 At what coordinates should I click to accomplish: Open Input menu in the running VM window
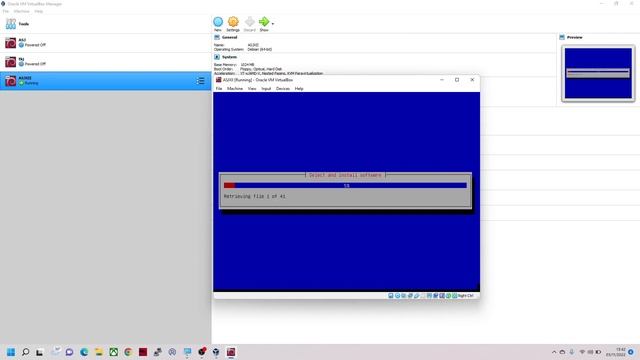coord(266,89)
